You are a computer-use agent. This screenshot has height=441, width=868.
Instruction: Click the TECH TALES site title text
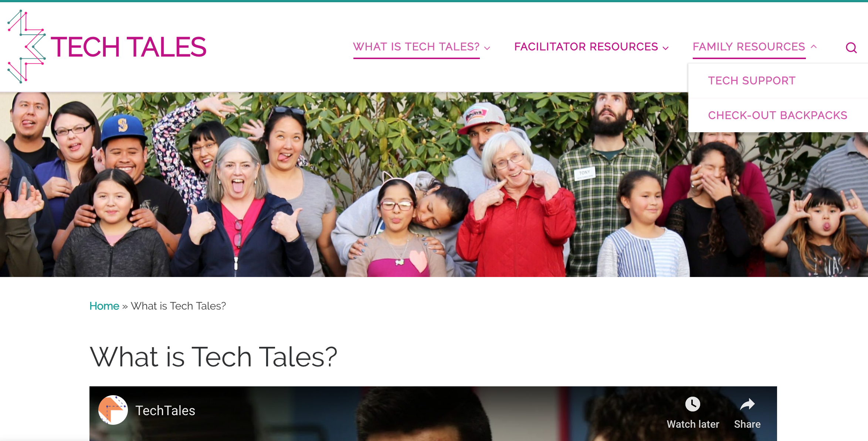point(128,47)
